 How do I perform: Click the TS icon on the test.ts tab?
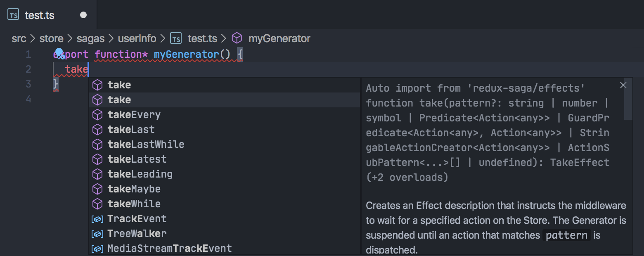click(x=12, y=14)
